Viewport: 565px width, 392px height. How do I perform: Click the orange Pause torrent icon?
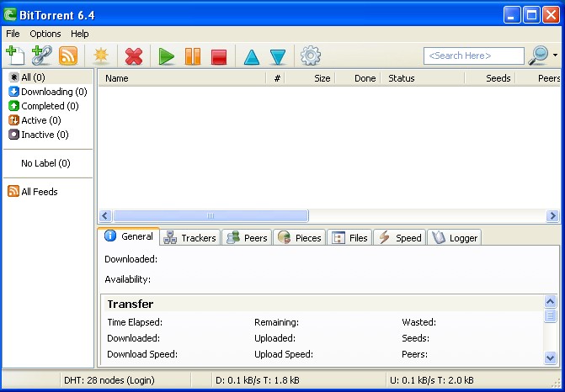[193, 56]
